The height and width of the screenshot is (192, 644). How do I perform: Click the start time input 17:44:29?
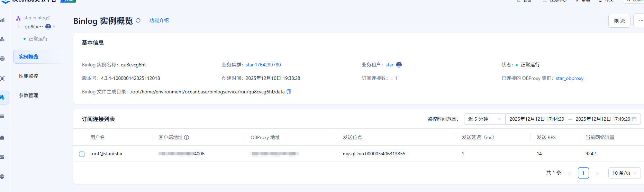(x=536, y=119)
